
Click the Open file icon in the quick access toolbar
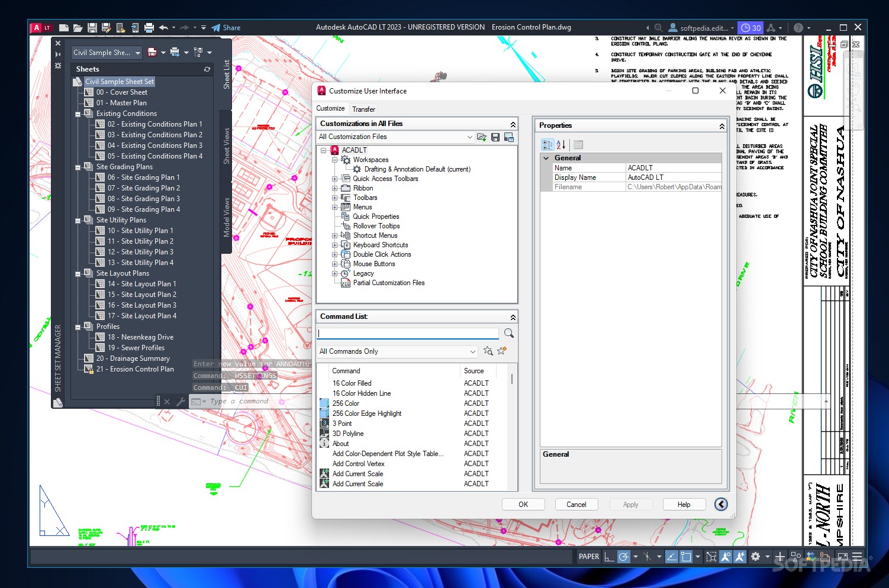[x=78, y=28]
